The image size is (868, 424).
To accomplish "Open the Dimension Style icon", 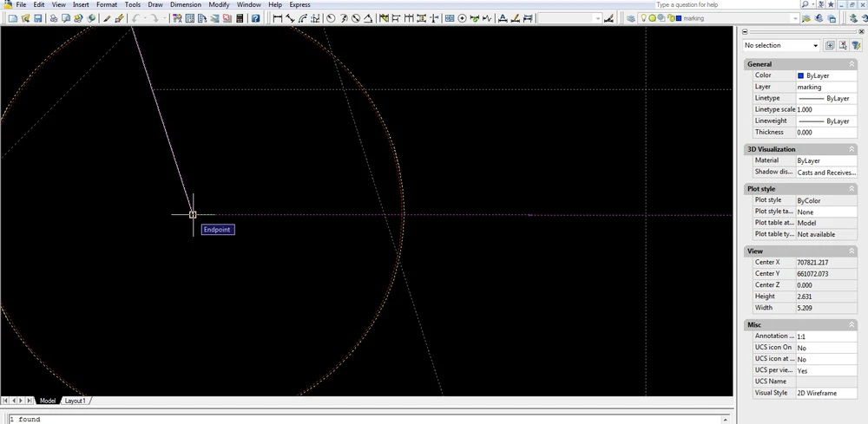I will click(x=609, y=18).
